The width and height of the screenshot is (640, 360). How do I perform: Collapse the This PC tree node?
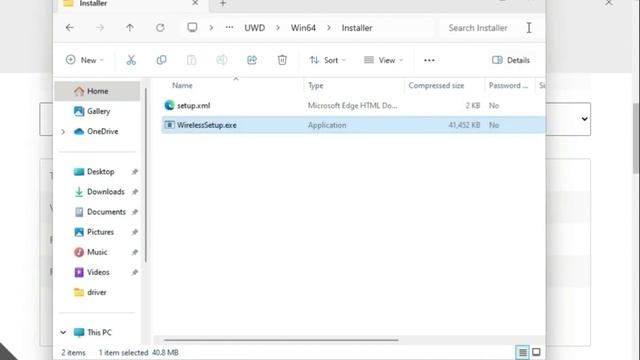point(63,332)
